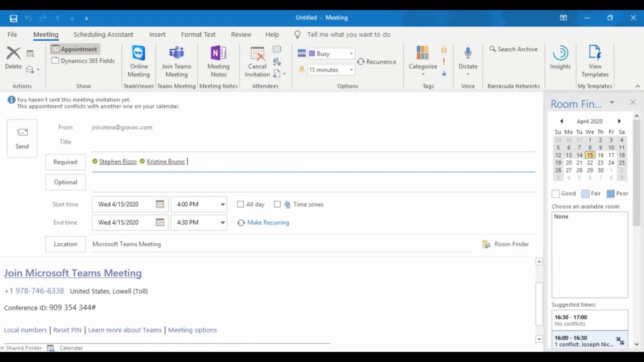
Task: Click the Delete meeting icon
Action: click(x=13, y=53)
